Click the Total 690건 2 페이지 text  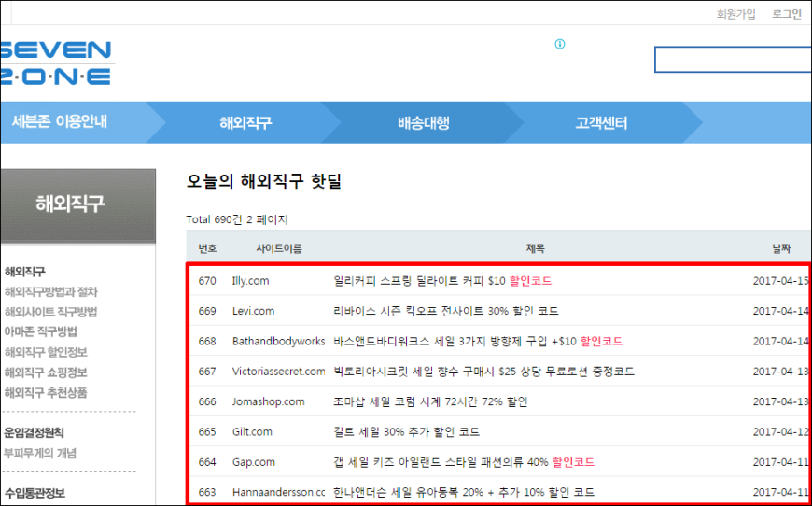237,219
